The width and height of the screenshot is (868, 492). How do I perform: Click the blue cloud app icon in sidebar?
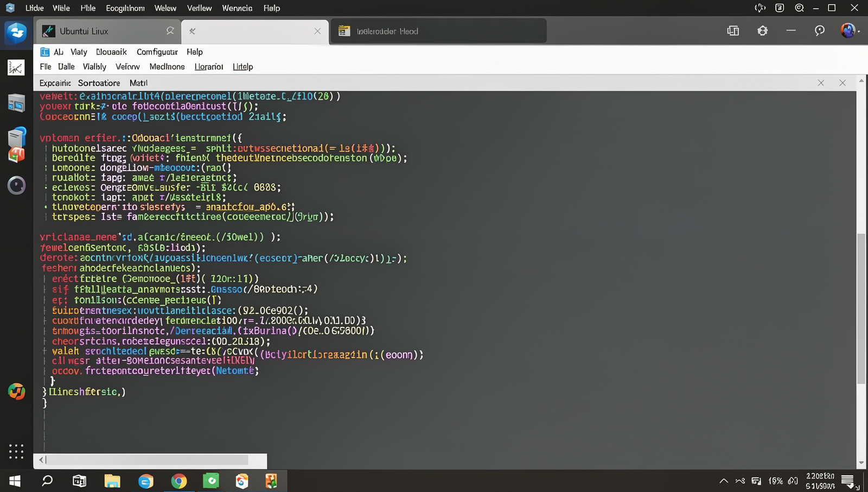tap(16, 33)
